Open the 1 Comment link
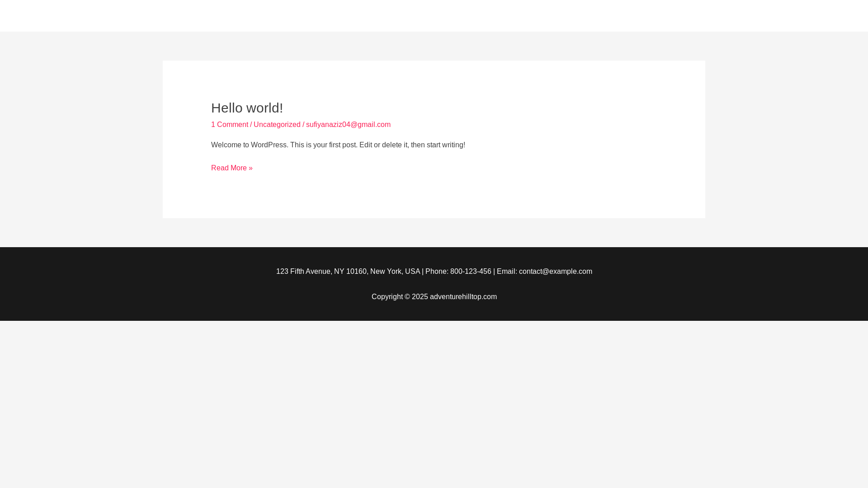The image size is (868, 488). coord(230,125)
